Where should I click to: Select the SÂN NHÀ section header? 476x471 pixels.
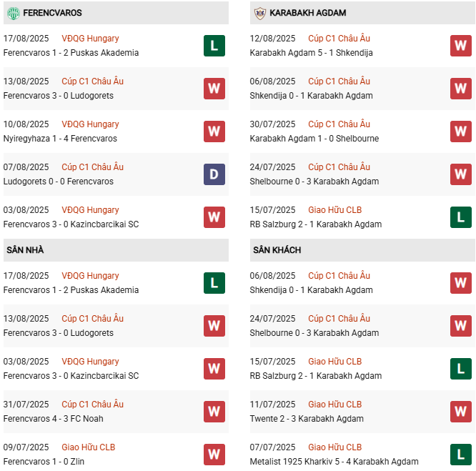tap(25, 250)
